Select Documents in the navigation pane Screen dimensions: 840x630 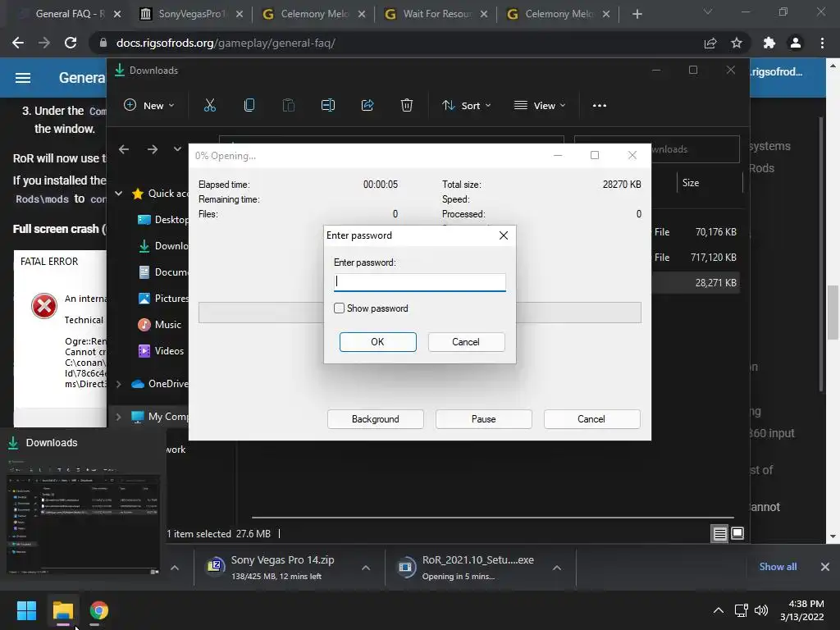[x=163, y=272]
